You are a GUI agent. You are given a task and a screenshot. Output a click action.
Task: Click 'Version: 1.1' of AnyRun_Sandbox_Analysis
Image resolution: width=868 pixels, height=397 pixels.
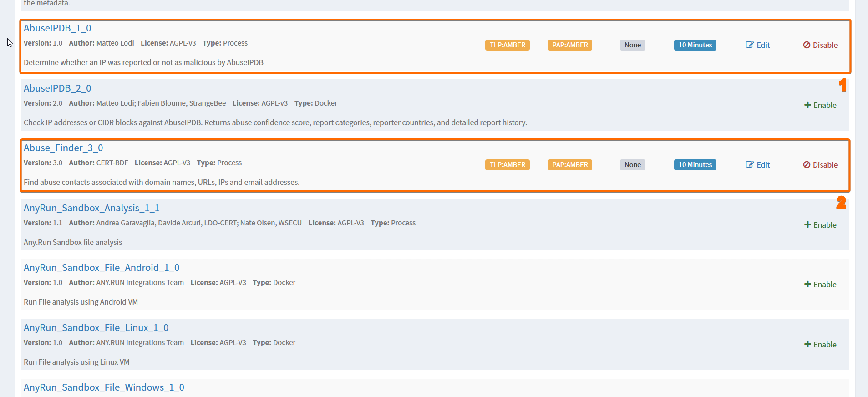(43, 223)
